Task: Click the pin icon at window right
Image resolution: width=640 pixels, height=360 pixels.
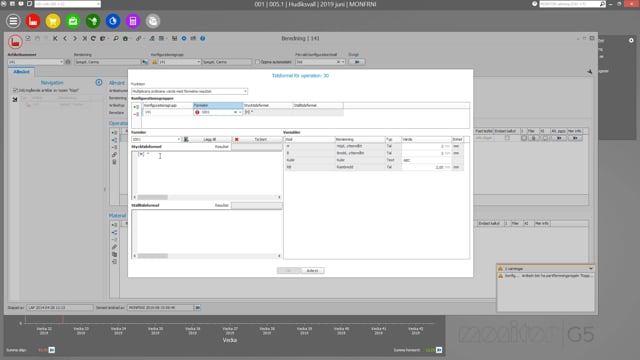Action: pyautogui.click(x=589, y=72)
